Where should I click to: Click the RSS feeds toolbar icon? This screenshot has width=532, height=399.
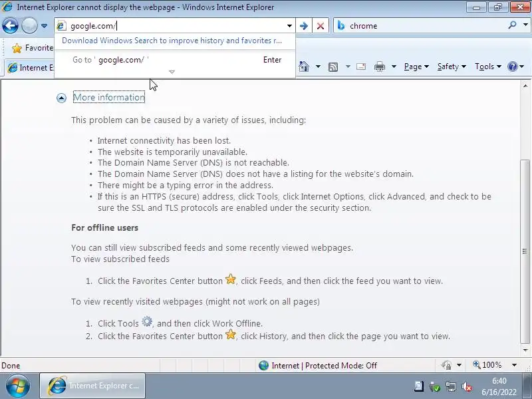[x=333, y=67]
